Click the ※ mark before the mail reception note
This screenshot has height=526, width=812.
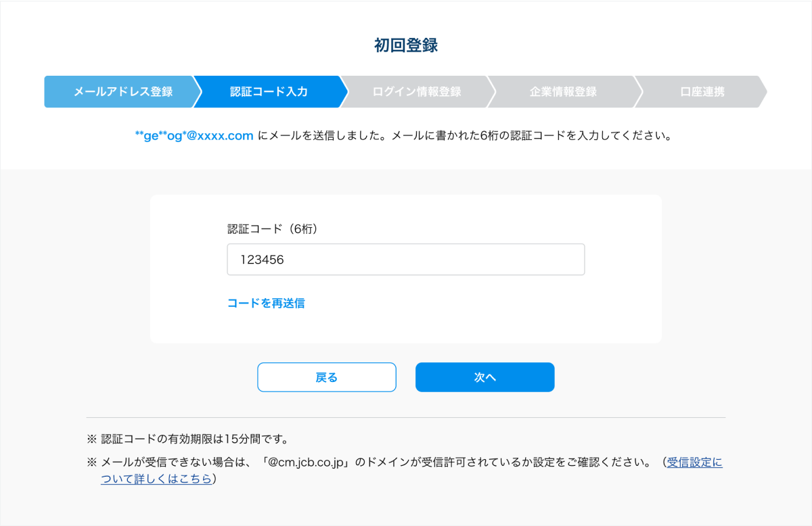[92, 463]
